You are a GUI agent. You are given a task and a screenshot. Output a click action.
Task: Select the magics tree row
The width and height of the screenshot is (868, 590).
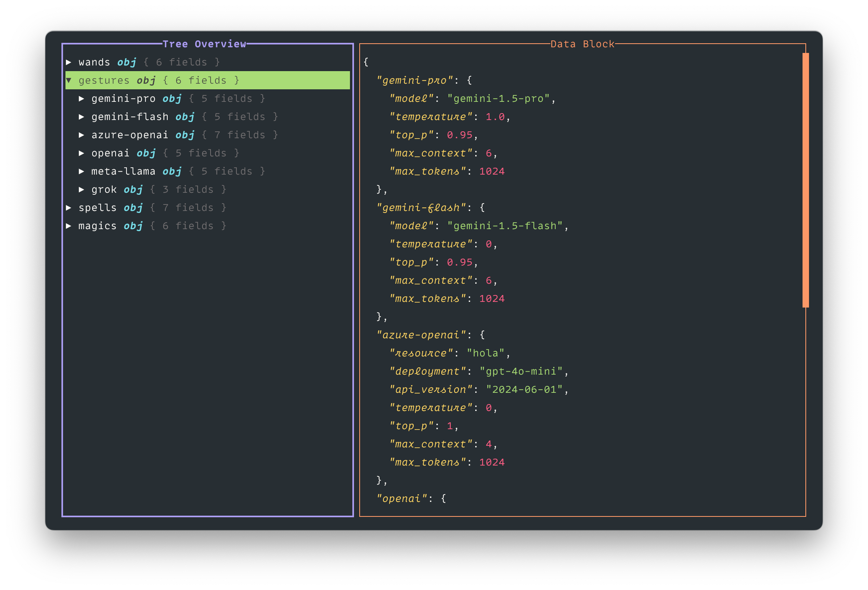(208, 226)
